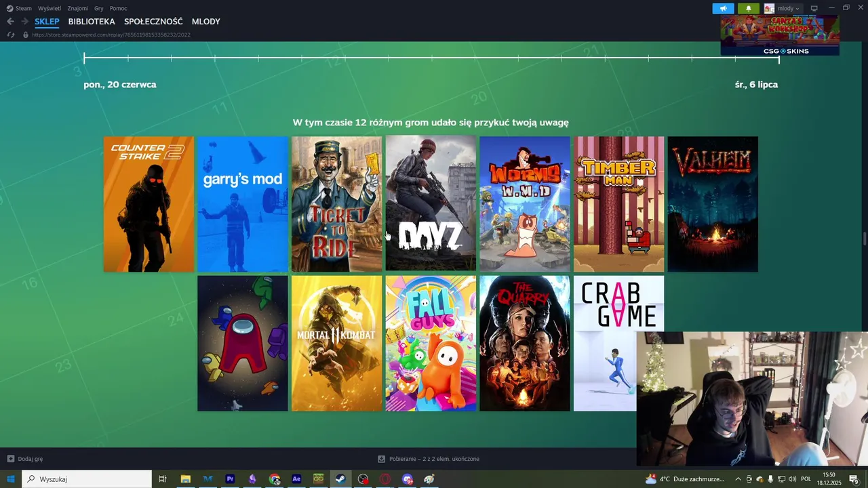The height and width of the screenshot is (488, 868).
Task: Open the purple Obsidian taskbar icon
Action: (x=252, y=479)
